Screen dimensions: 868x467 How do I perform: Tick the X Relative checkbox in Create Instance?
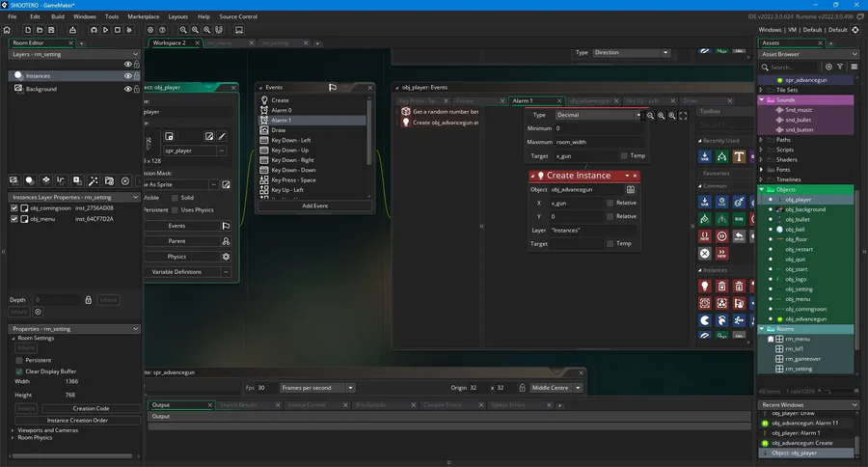click(x=610, y=203)
